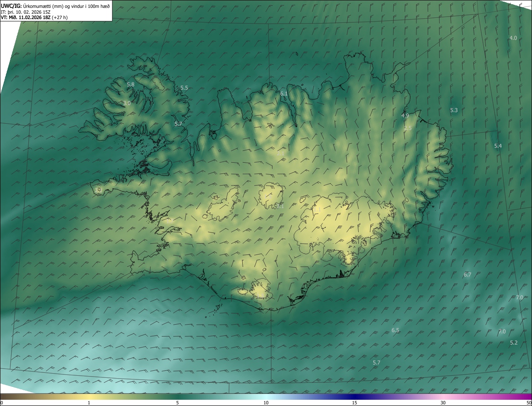Click the "15" tick label on the color scale

pyautogui.click(x=355, y=403)
